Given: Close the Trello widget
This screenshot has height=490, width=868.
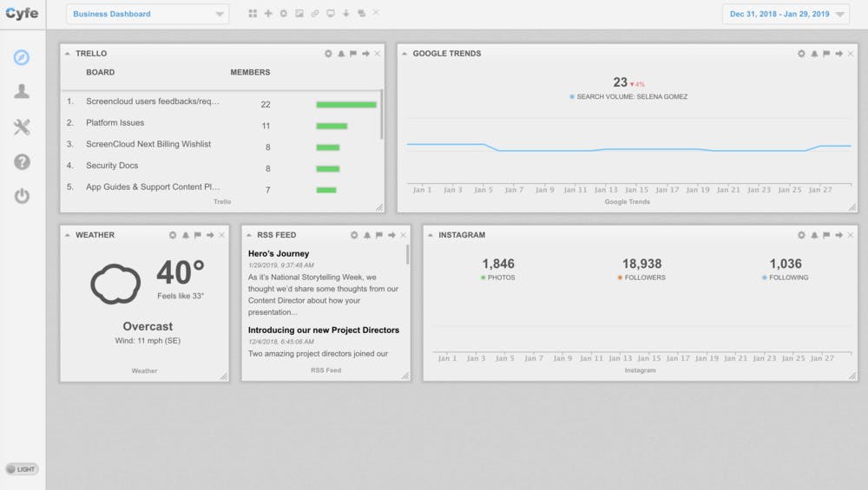Looking at the screenshot, I should [377, 54].
